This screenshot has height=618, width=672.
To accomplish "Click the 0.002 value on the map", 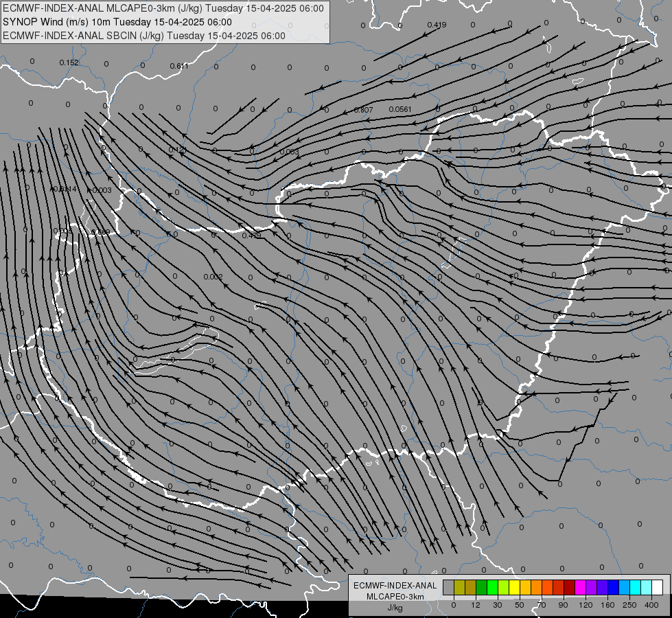I will tap(213, 277).
